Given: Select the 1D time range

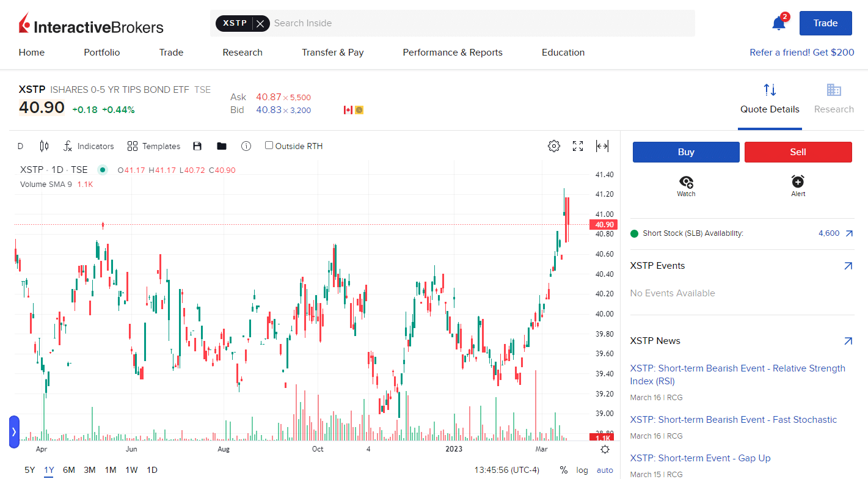Looking at the screenshot, I should tap(152, 470).
